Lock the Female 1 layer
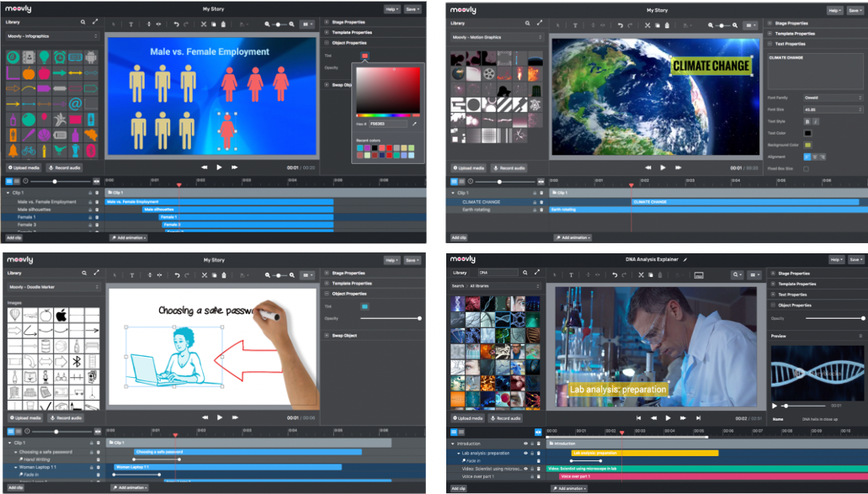 [x=90, y=216]
